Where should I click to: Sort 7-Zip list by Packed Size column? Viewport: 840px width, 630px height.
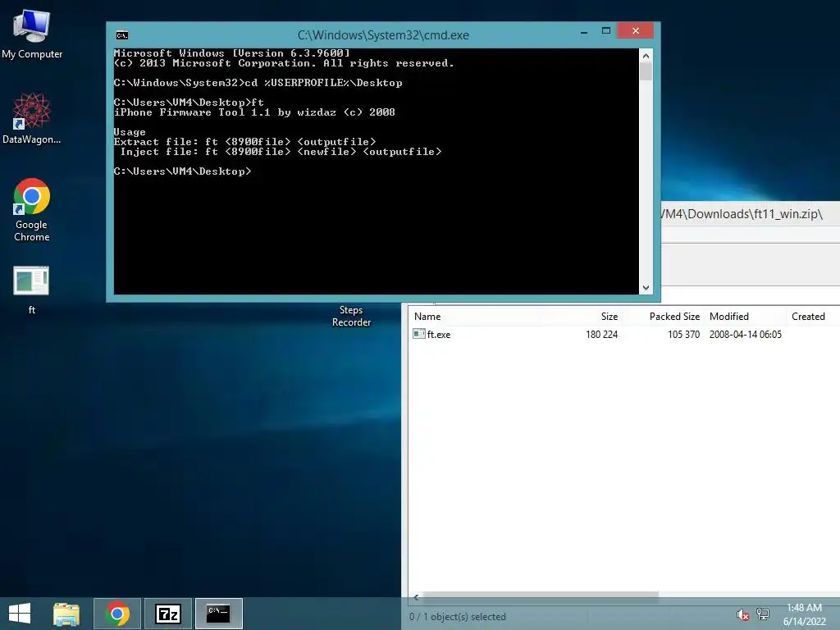pyautogui.click(x=674, y=317)
